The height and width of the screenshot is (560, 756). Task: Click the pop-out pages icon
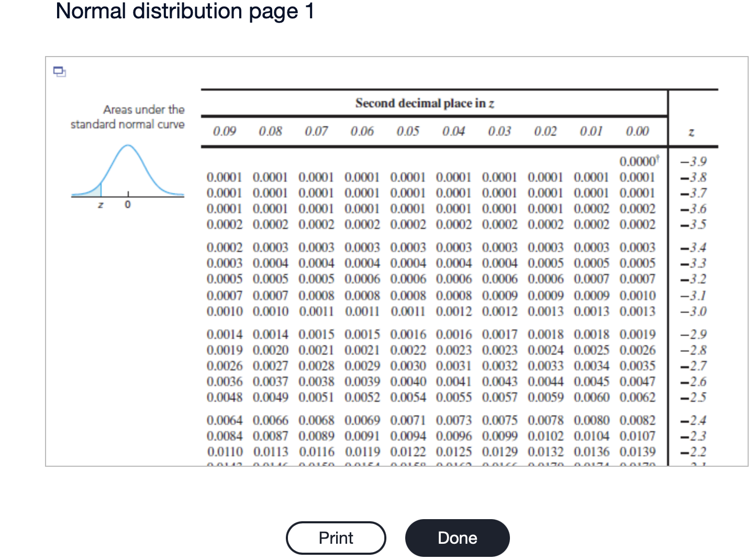pos(59,72)
